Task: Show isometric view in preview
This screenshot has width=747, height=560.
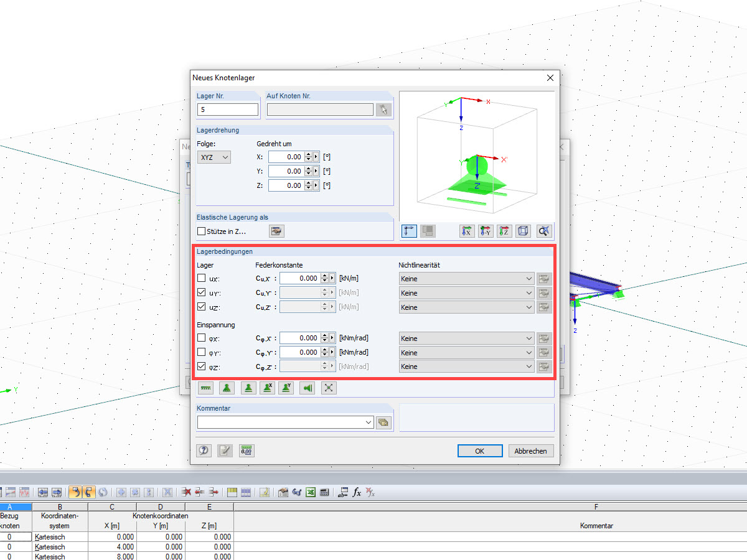Action: click(x=524, y=231)
